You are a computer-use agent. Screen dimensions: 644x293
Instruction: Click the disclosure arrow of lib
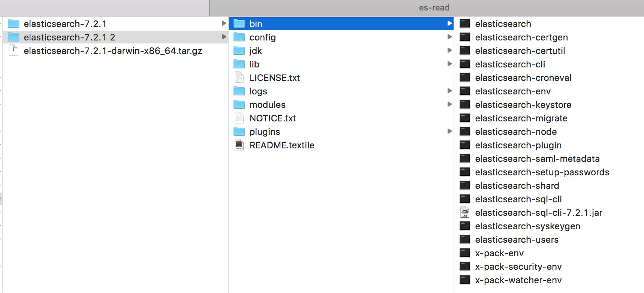449,64
